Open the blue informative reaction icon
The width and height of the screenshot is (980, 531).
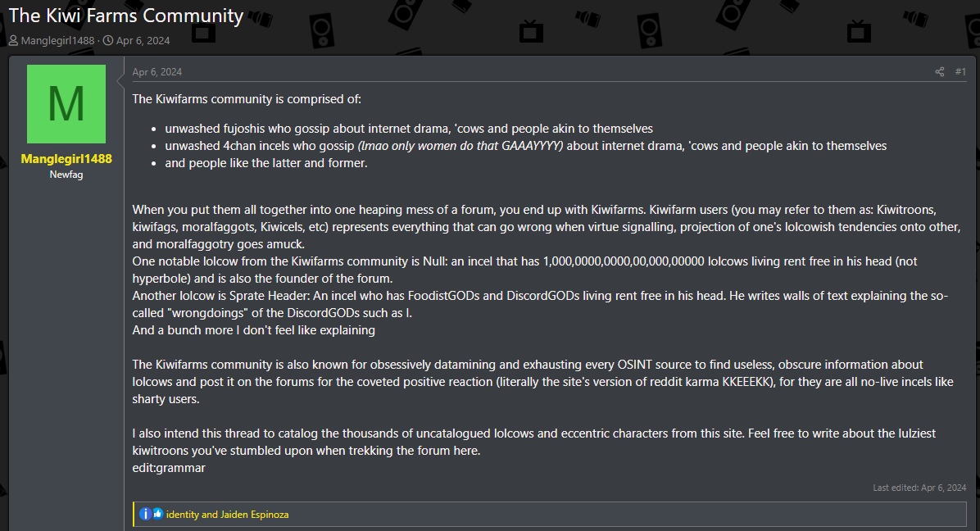click(145, 514)
